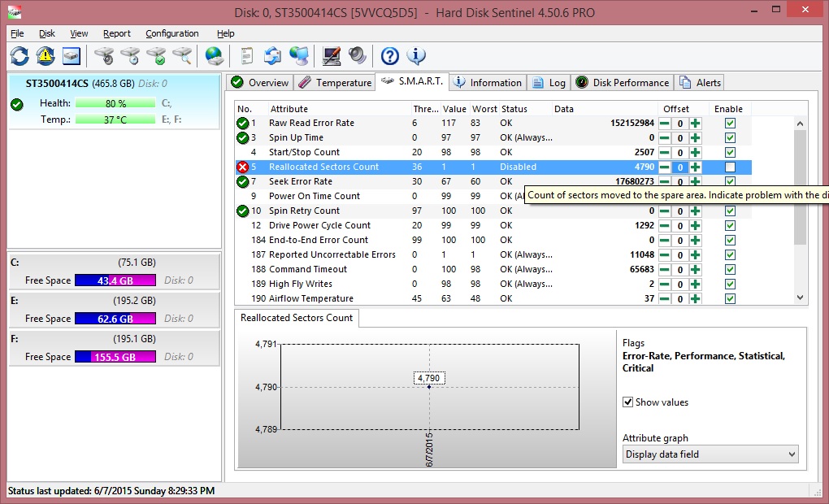Open the Report menu

[116, 33]
